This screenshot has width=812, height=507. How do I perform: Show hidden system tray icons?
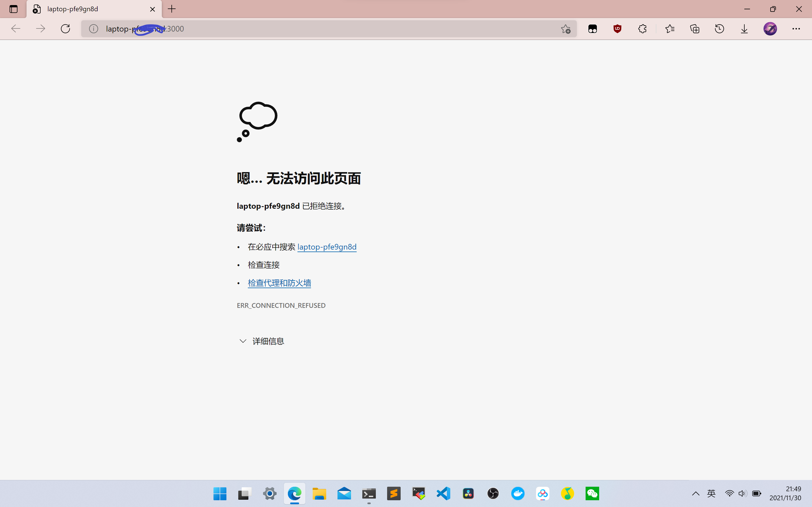(696, 493)
